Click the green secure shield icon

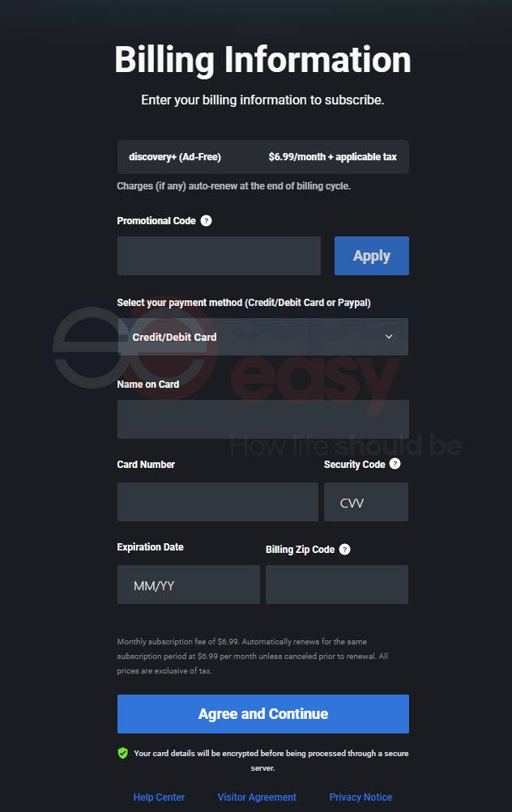[123, 753]
